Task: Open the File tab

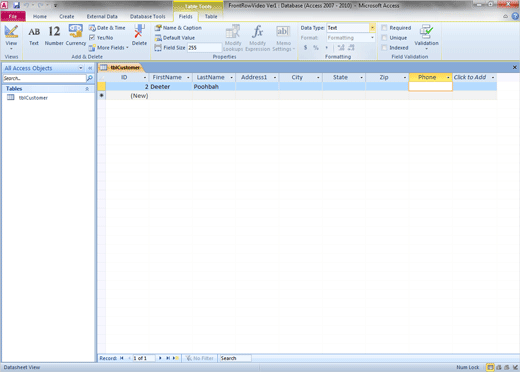Action: pos(13,16)
